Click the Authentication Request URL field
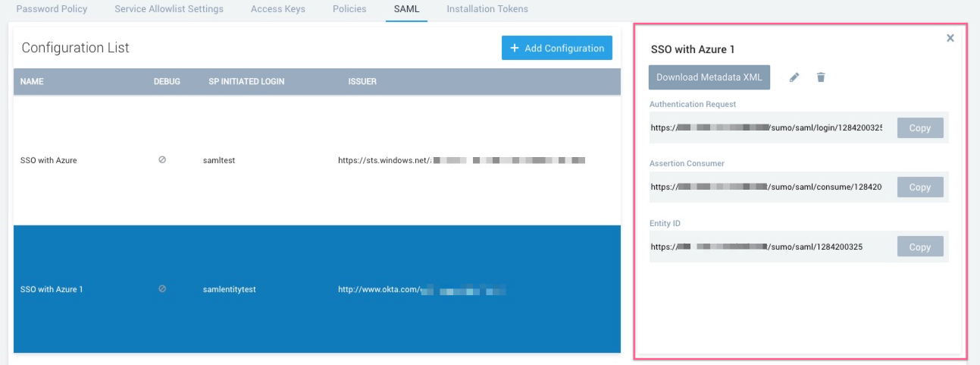Viewport: 980px width, 365px height. point(766,127)
